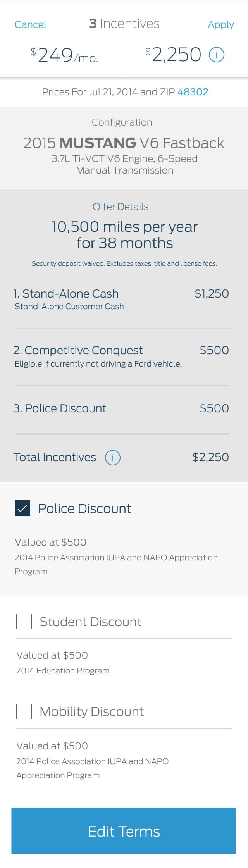
Task: Tap the $2,250 incentives total in header
Action: click(173, 55)
